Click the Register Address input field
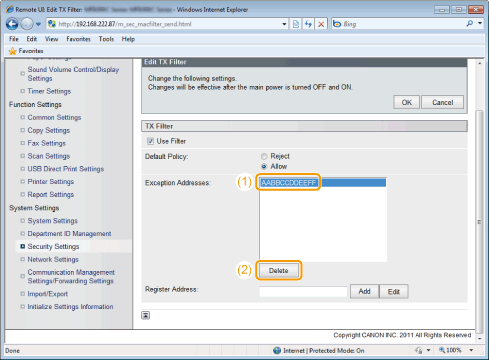The width and height of the screenshot is (489, 360). (303, 292)
